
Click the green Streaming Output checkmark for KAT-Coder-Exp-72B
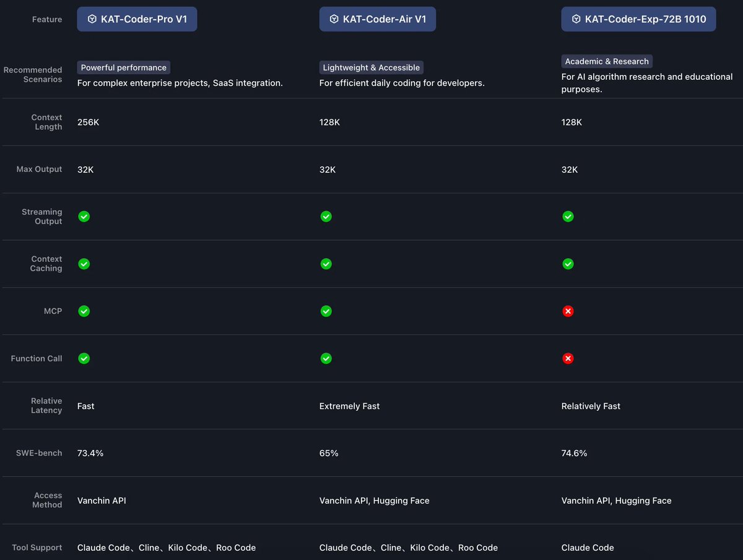(568, 217)
